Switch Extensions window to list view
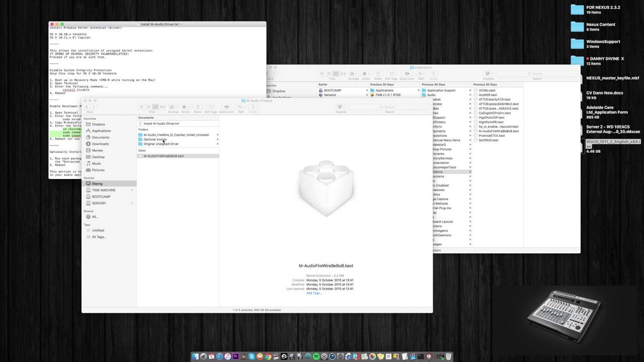Viewport: 644px width, 362px height. click(329, 74)
